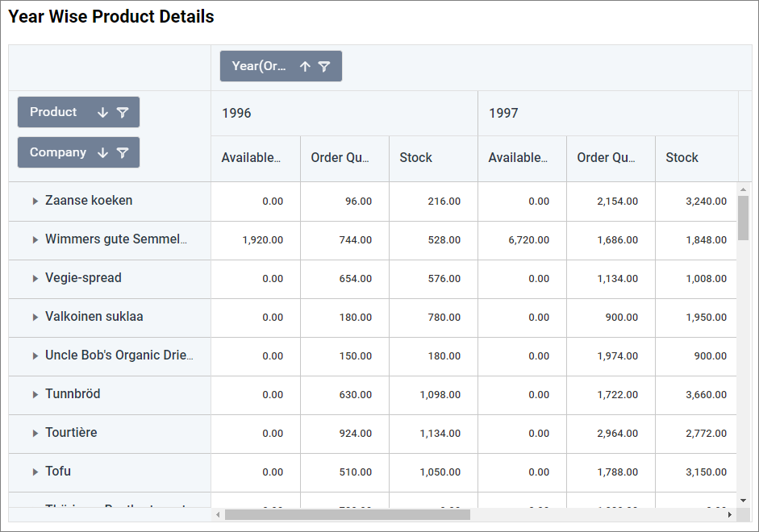Expand the Vegie-spread row
Image resolution: width=759 pixels, height=532 pixels.
tap(35, 279)
